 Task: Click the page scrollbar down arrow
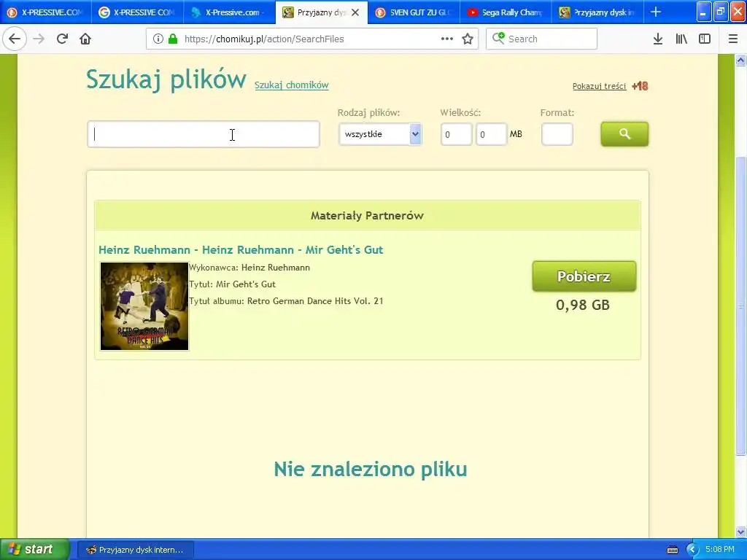point(741,532)
